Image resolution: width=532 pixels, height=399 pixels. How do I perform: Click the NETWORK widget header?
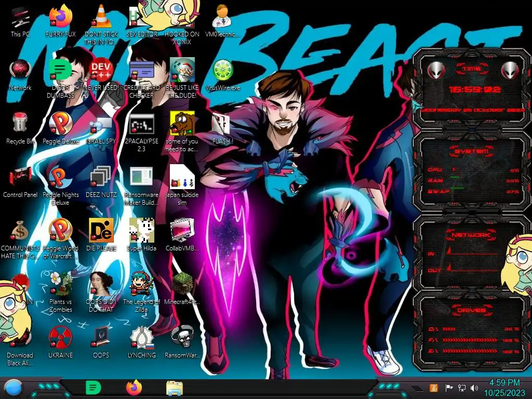pyautogui.click(x=471, y=235)
